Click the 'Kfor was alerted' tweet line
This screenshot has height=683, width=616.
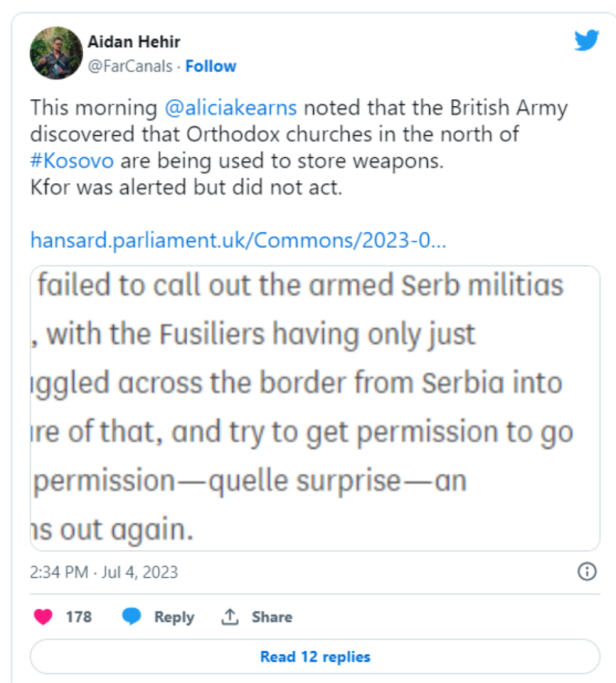click(185, 187)
